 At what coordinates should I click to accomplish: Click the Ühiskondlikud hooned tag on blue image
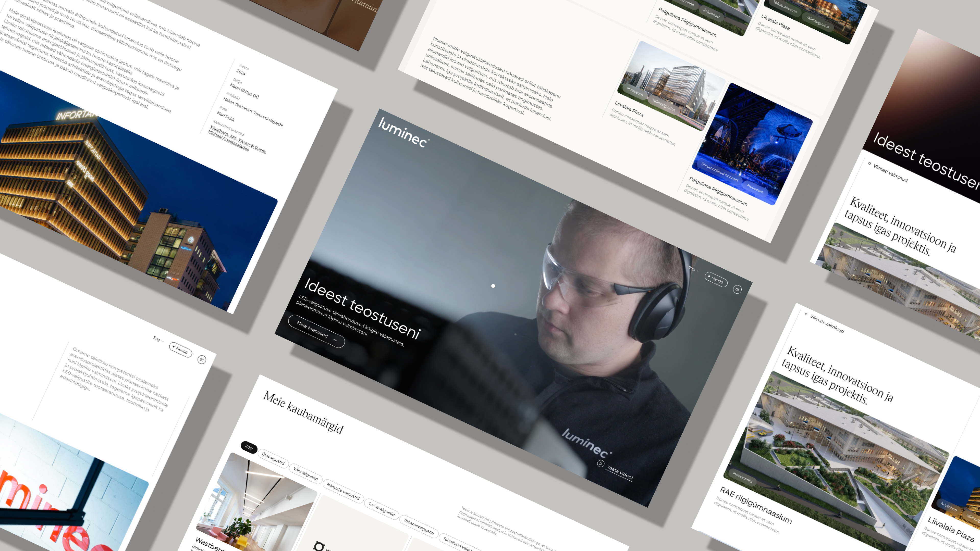tap(719, 172)
